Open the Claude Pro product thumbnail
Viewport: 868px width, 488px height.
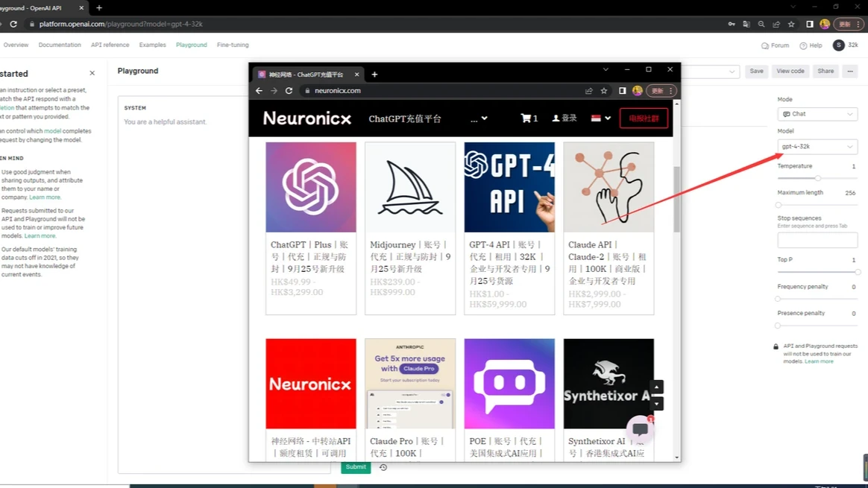(410, 384)
